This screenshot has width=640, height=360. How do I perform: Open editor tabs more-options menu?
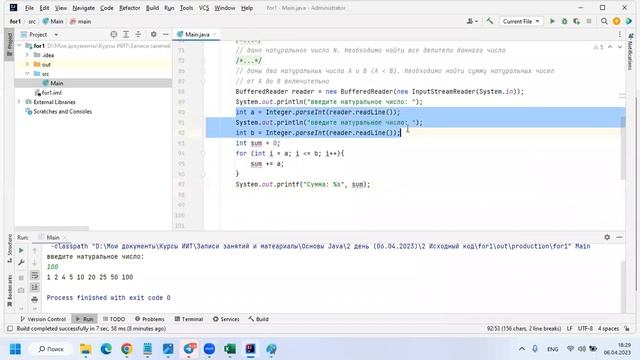(620, 35)
